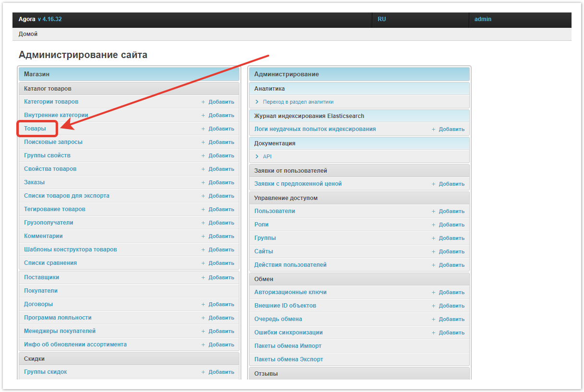Go to Домой in breadcrumb bar

tap(28, 34)
